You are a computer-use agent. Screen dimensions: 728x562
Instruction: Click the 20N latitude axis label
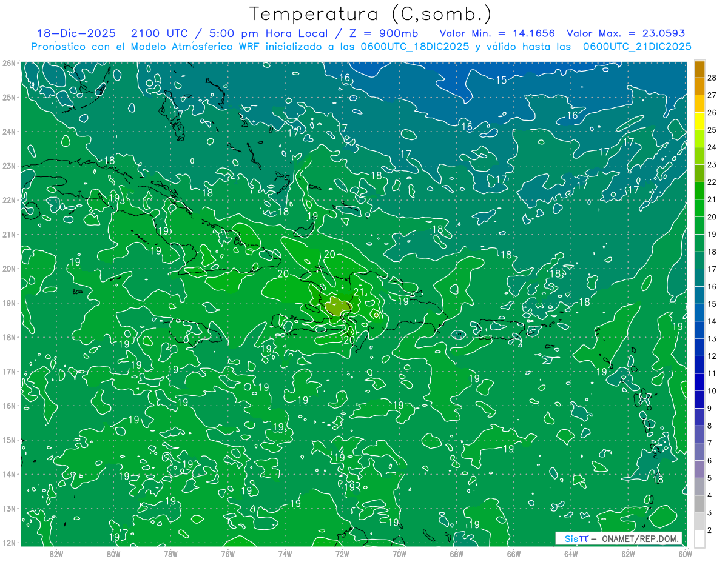click(8, 269)
